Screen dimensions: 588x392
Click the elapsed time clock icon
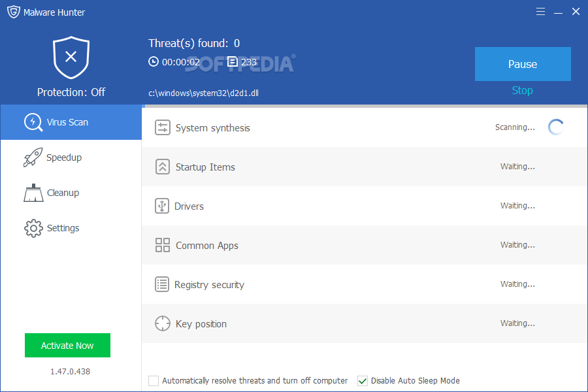pos(154,61)
